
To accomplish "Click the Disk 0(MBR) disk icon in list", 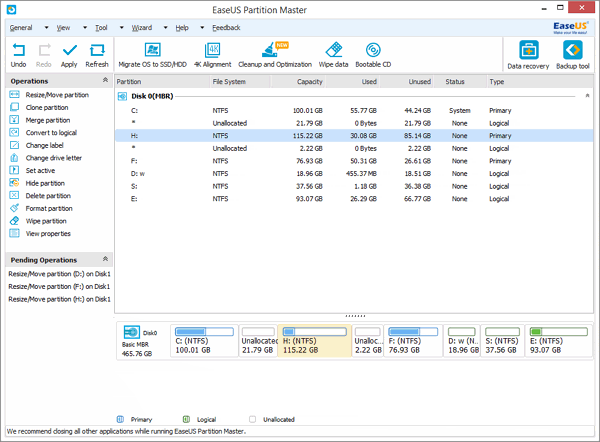I will tap(122, 96).
